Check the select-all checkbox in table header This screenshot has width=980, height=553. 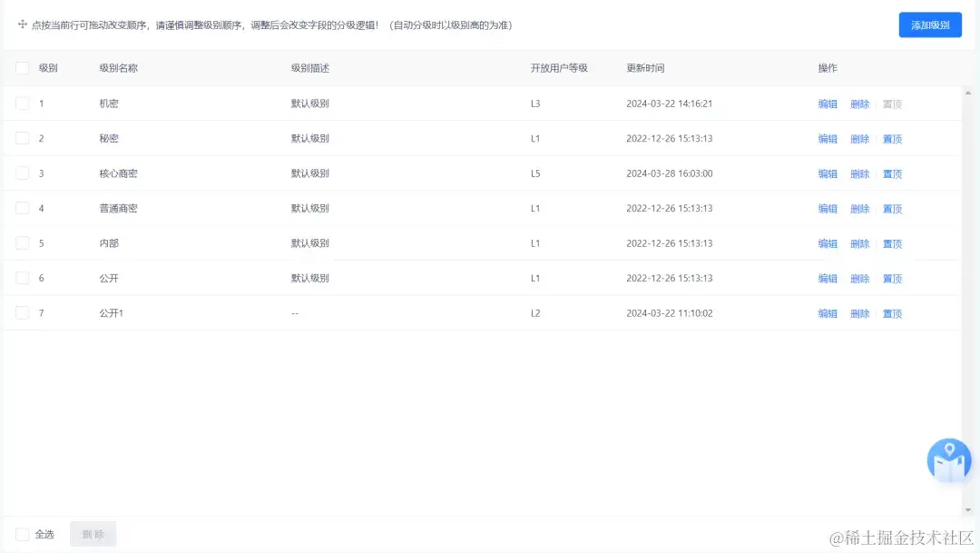point(23,67)
